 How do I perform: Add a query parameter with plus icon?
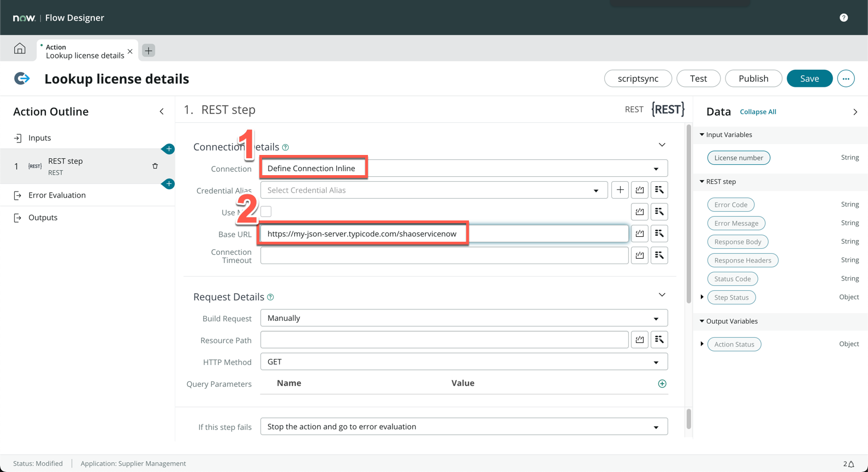pos(662,384)
